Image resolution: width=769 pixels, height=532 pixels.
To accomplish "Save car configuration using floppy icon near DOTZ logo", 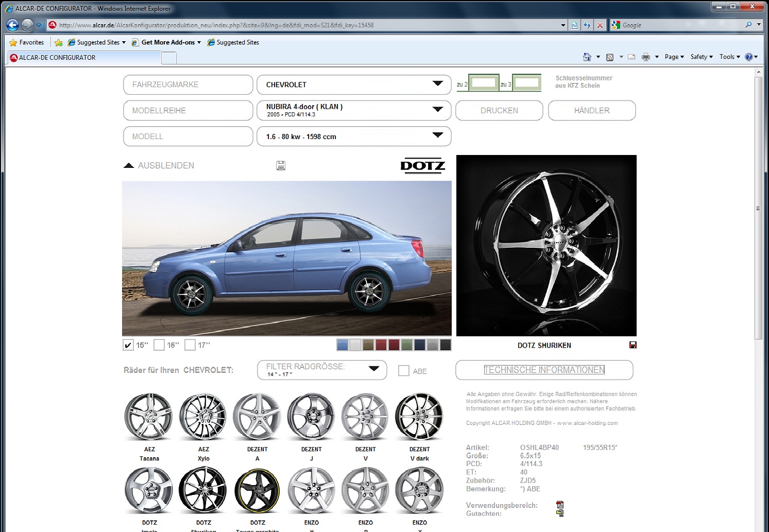I will [x=281, y=165].
